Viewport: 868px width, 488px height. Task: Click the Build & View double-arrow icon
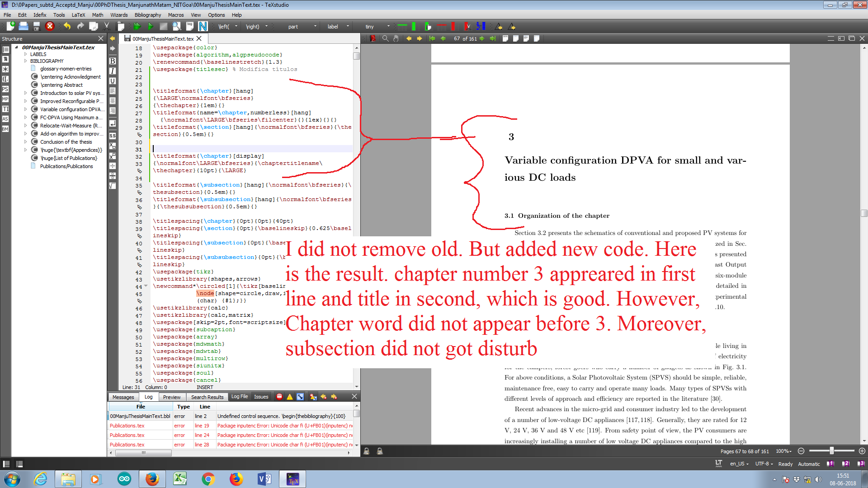click(137, 26)
